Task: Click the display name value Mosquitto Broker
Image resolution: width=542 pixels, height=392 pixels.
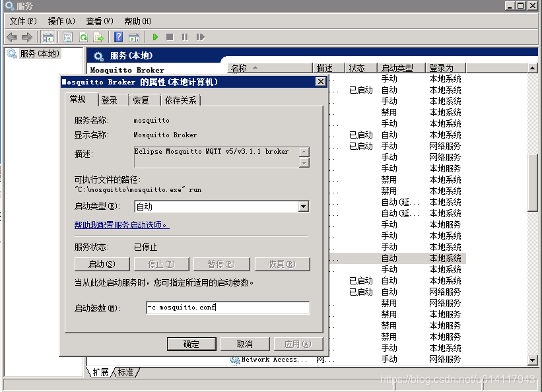Action: coord(165,135)
